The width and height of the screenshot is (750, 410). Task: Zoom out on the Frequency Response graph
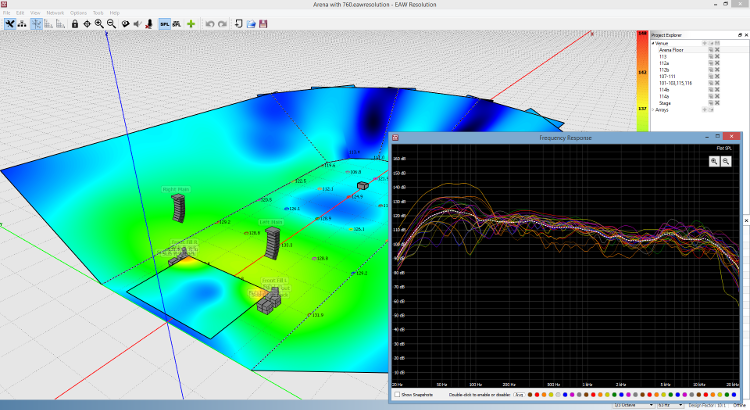726,162
